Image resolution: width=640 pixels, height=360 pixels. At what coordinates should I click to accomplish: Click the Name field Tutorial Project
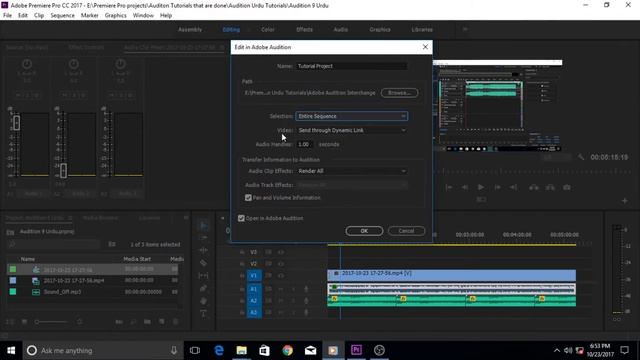pos(351,66)
